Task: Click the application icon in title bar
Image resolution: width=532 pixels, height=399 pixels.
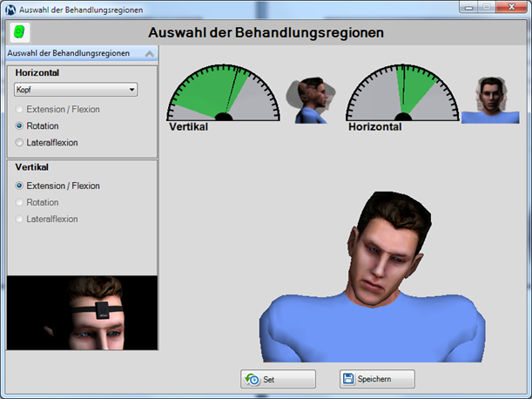Action: pyautogui.click(x=10, y=10)
